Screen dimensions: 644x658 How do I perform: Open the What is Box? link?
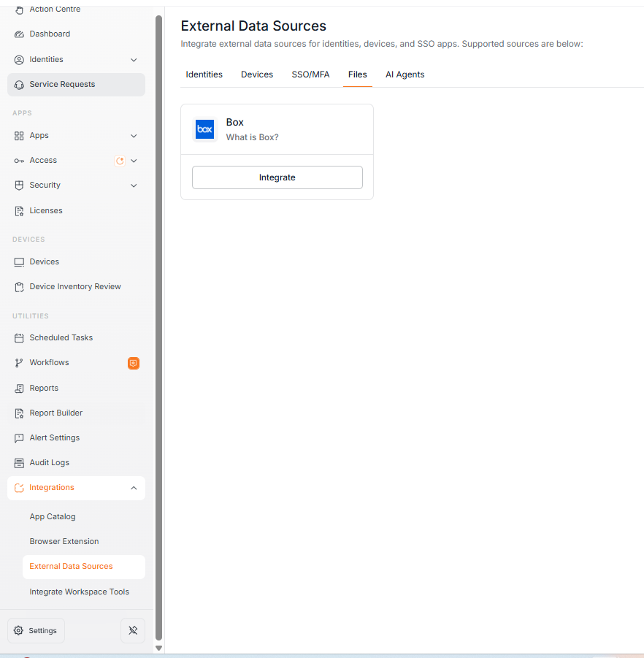[x=252, y=137]
